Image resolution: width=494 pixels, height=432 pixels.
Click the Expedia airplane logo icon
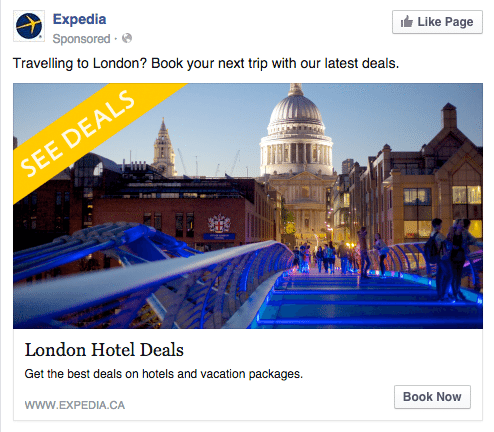(x=29, y=26)
